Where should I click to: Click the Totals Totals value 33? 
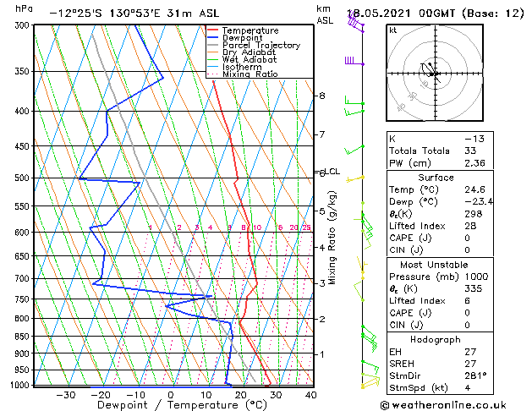click(470, 151)
